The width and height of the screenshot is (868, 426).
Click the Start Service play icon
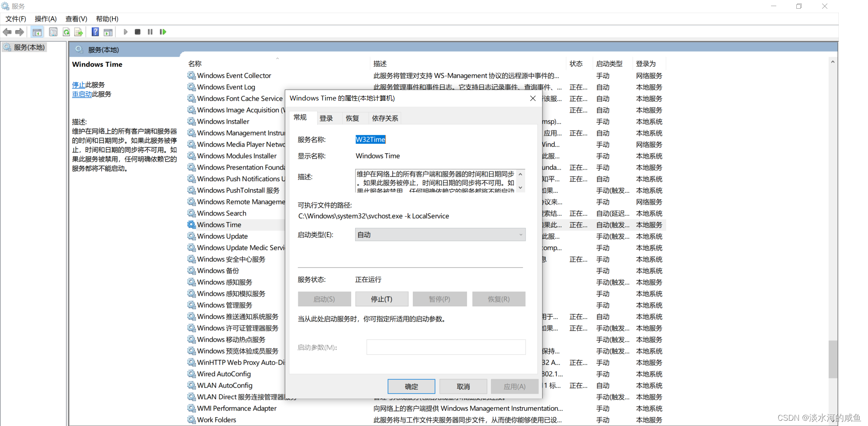pos(125,32)
